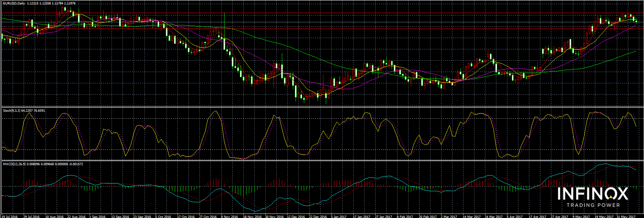
Task: Pick the 17 Apr 2017 date marker
Action: coord(537,216)
